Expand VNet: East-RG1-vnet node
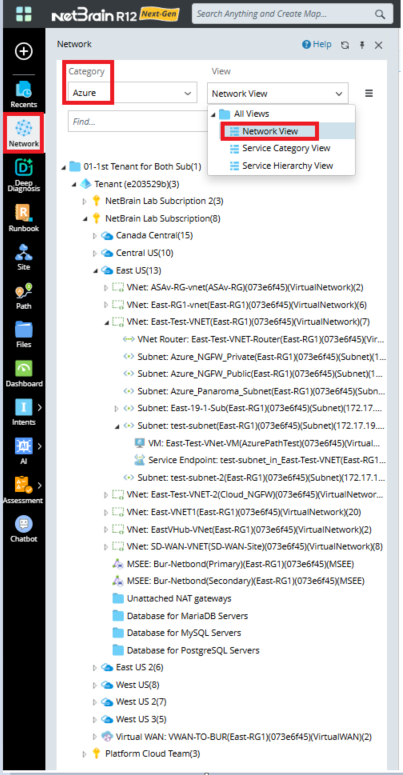Image resolution: width=403 pixels, height=775 pixels. coord(106,304)
